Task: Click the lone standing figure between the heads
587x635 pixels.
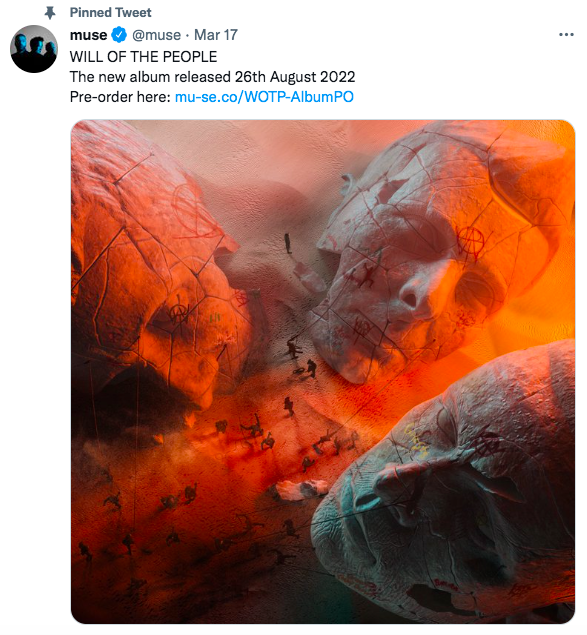Action: pos(288,243)
